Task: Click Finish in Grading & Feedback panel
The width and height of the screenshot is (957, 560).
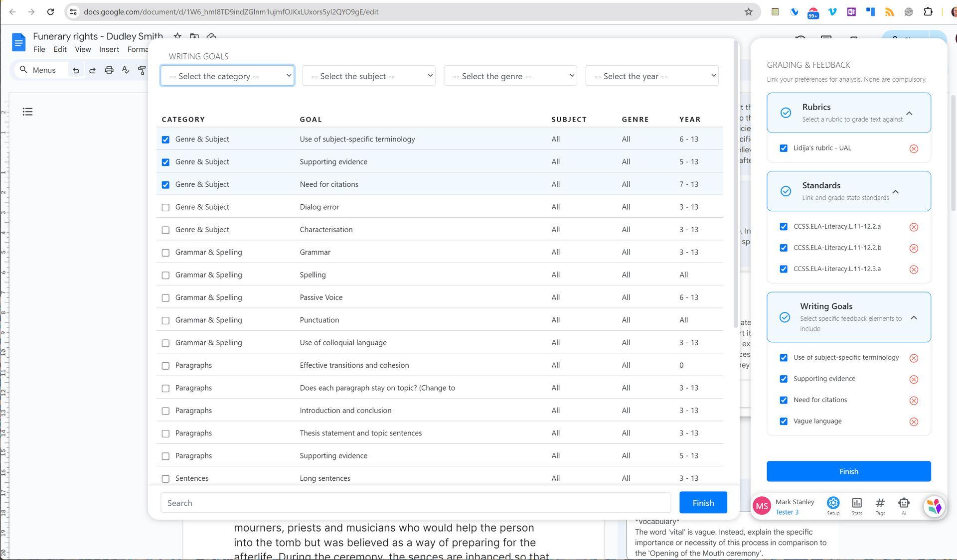Action: click(848, 471)
